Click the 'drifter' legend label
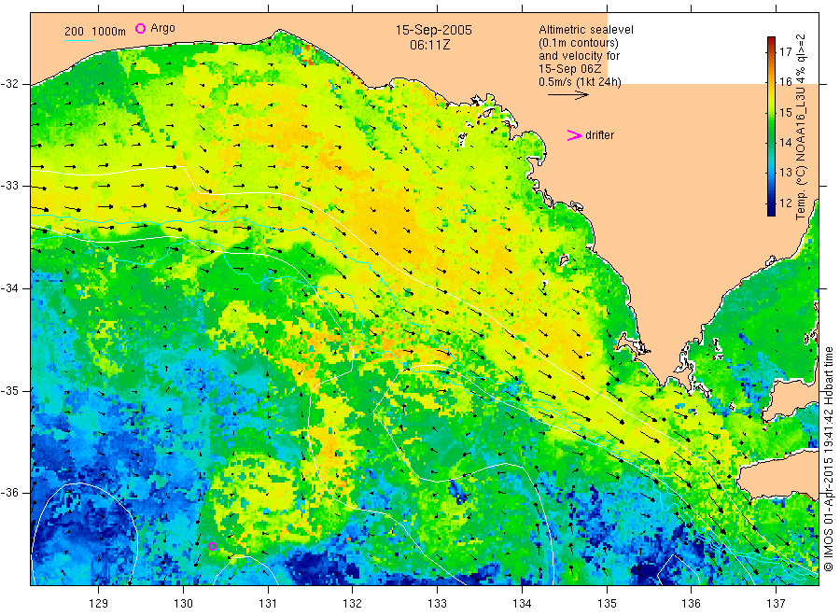 coord(599,135)
